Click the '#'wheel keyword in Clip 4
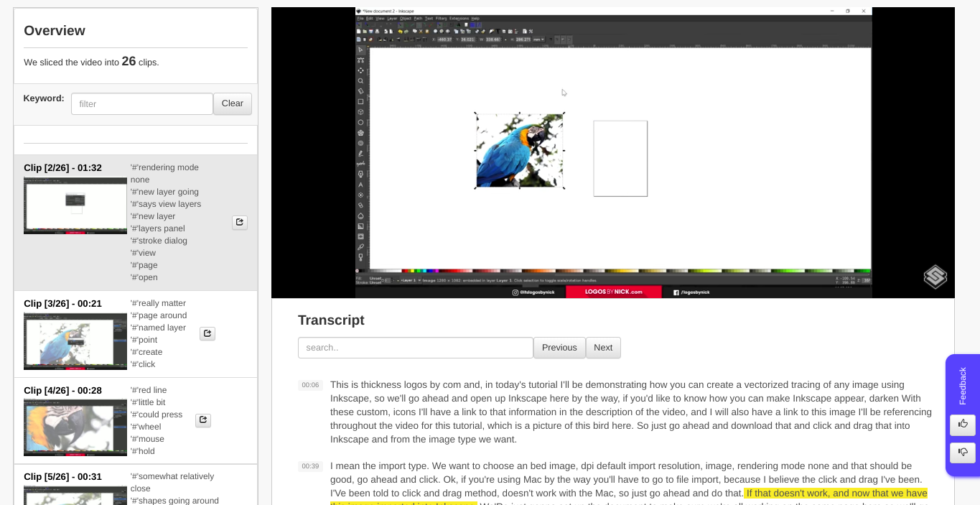 pyautogui.click(x=146, y=427)
